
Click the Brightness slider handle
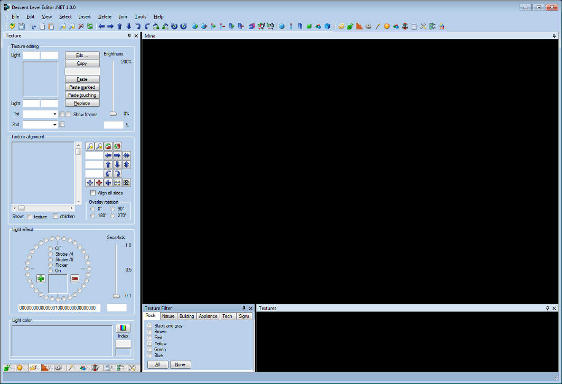(113, 114)
